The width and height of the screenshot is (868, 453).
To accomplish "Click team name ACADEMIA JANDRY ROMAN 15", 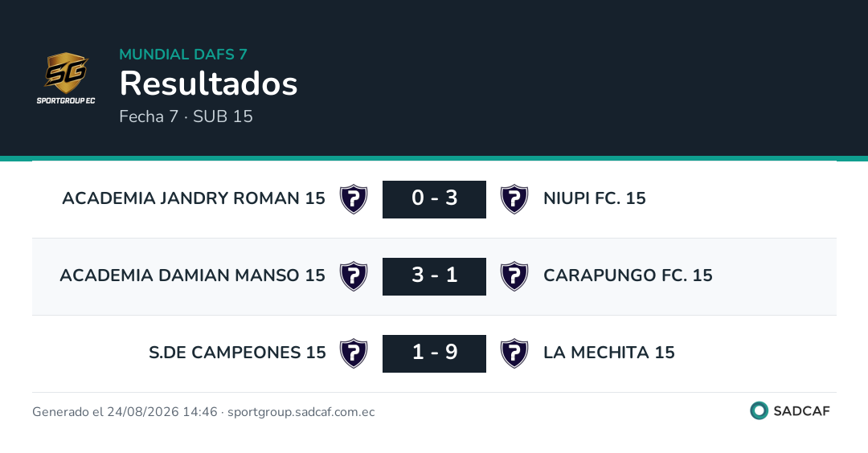I will tap(194, 198).
